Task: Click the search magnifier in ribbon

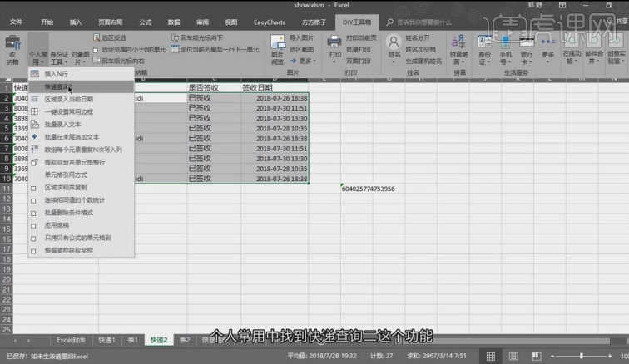Action: [390, 22]
